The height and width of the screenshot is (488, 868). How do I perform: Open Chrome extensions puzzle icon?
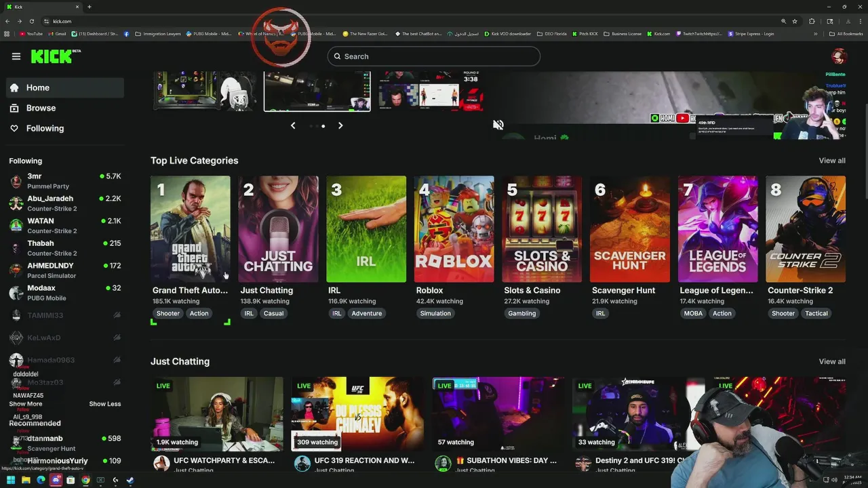tap(812, 21)
